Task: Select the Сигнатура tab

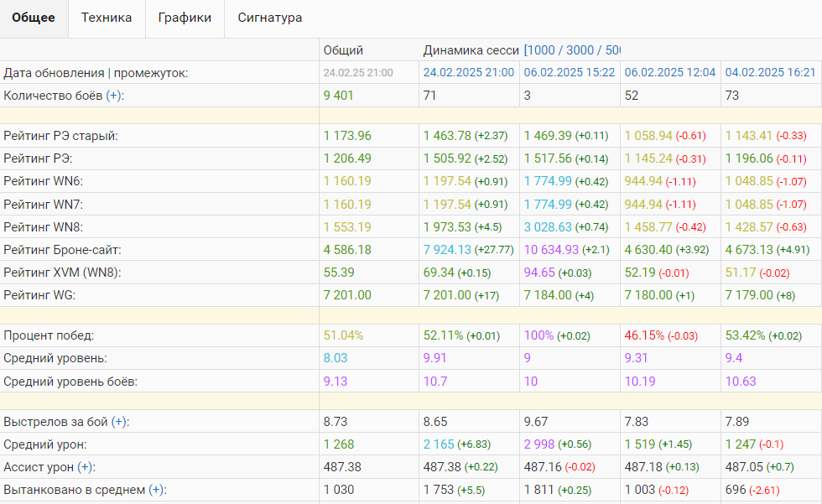Action: click(269, 18)
